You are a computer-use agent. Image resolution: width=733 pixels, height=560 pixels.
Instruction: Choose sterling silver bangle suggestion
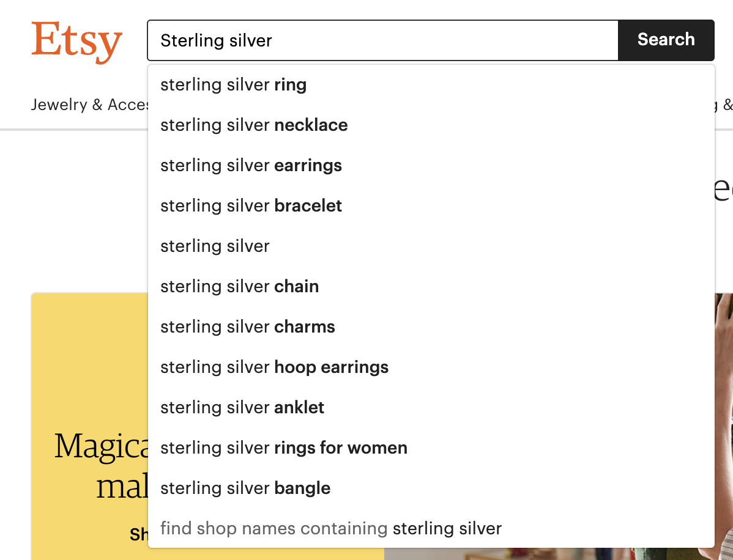pos(431,488)
